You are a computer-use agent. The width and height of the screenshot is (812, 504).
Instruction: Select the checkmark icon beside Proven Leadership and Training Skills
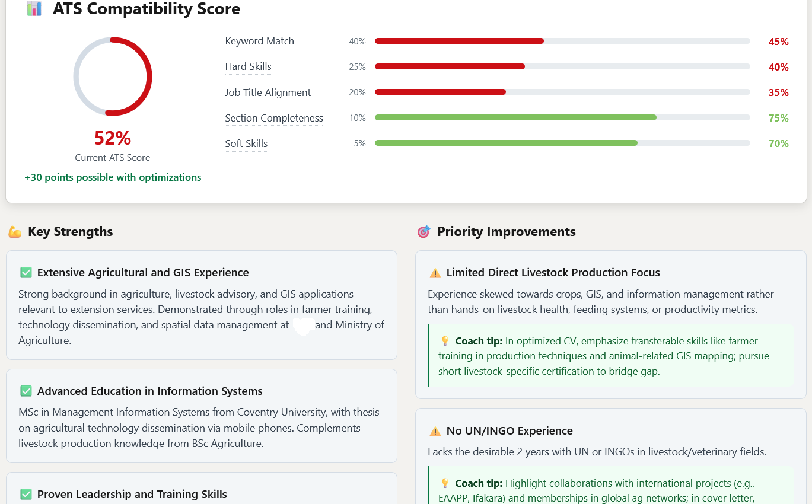click(25, 494)
